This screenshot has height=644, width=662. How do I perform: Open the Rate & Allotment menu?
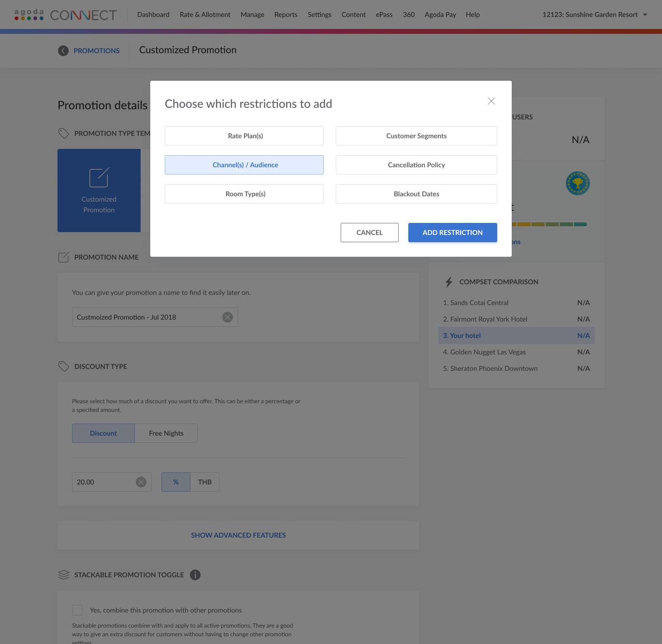click(x=205, y=15)
